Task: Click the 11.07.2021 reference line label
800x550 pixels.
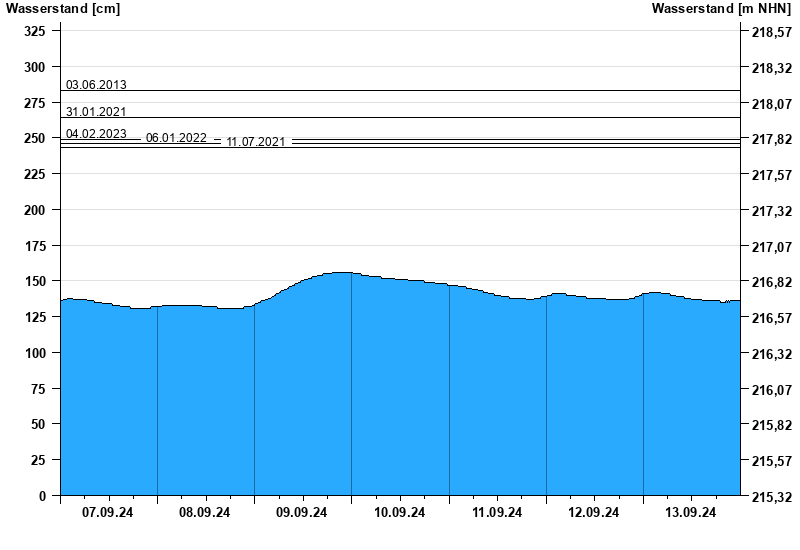Action: click(x=256, y=142)
